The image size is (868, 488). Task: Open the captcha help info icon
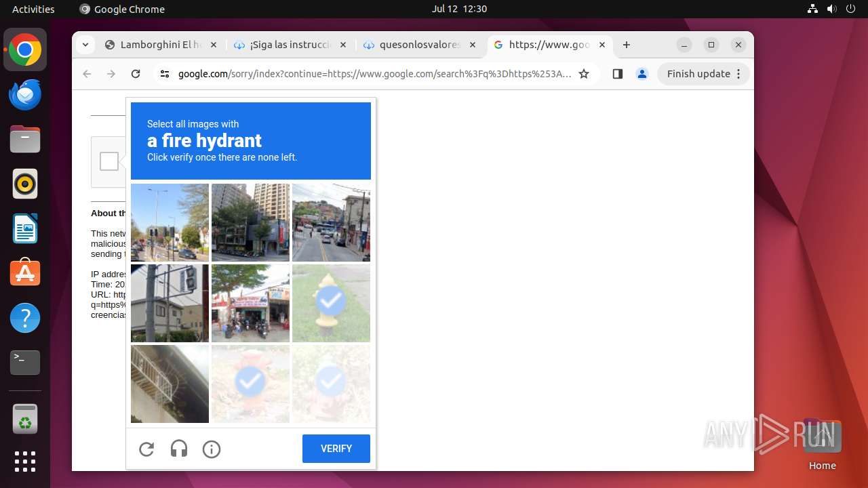[x=212, y=449]
